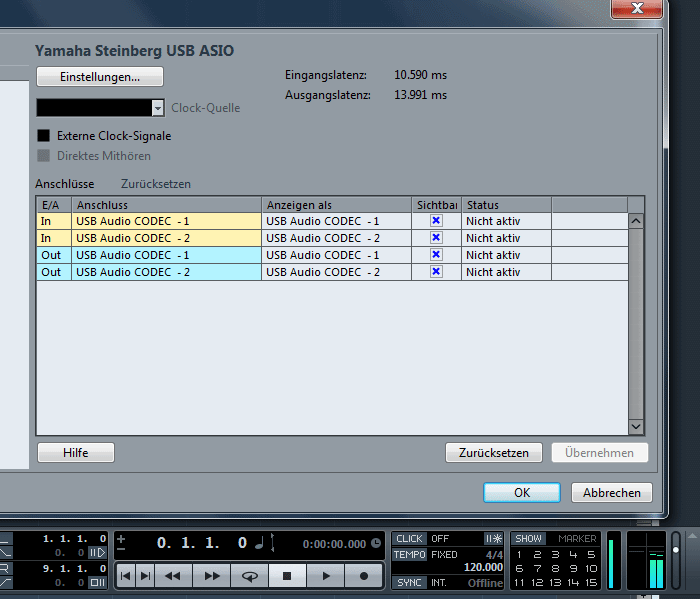Image resolution: width=700 pixels, height=599 pixels.
Task: Close the device setup dialog window
Action: point(637,8)
